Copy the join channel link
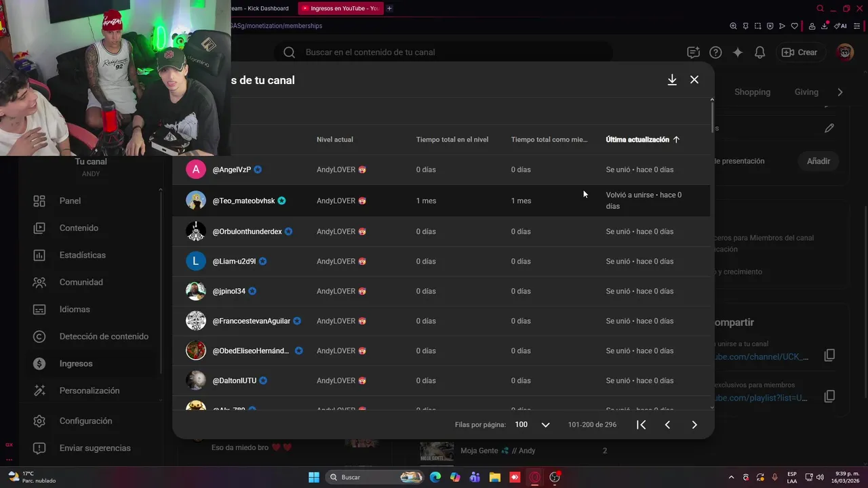This screenshot has height=488, width=868. point(829,356)
